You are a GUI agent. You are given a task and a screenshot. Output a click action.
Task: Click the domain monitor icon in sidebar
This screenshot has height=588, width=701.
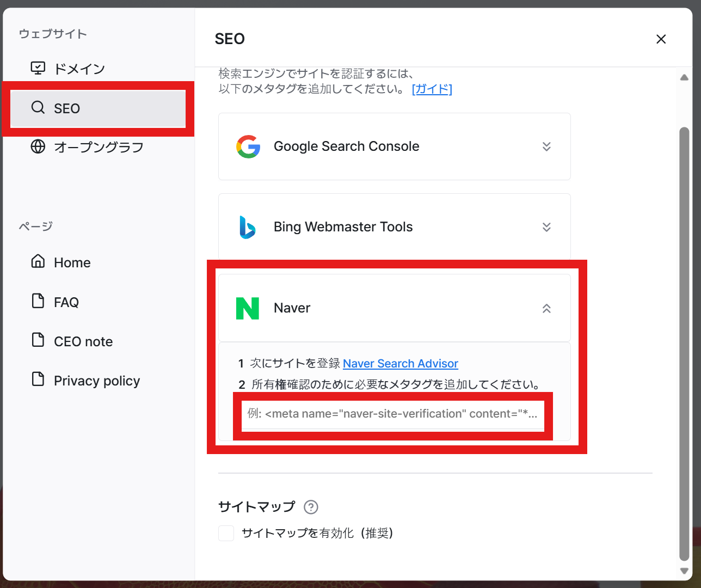[x=38, y=68]
